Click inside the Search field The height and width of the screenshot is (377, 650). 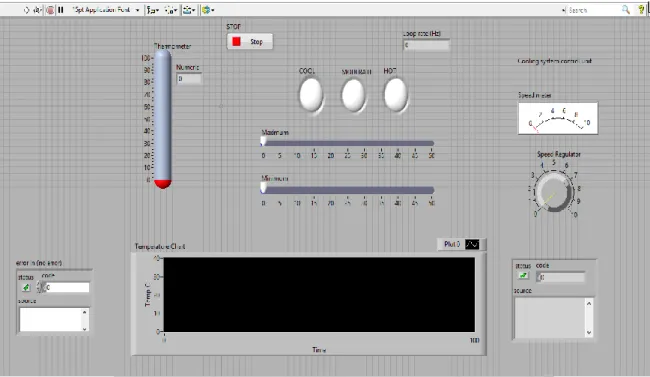(593, 10)
